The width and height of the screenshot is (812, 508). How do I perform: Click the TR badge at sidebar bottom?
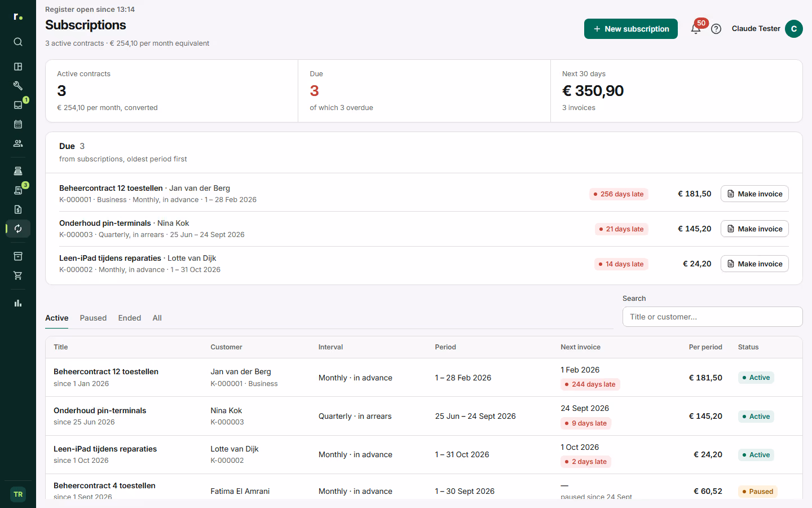[x=18, y=494]
